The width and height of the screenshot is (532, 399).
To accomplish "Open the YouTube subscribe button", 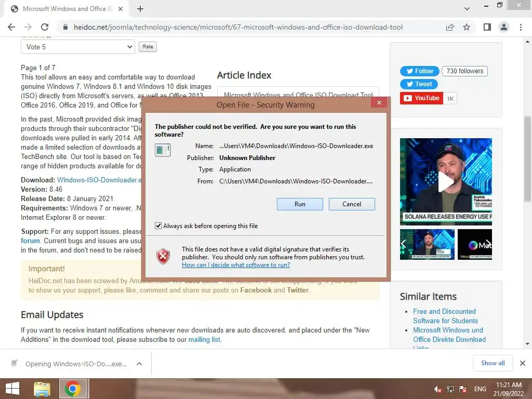I will point(421,98).
